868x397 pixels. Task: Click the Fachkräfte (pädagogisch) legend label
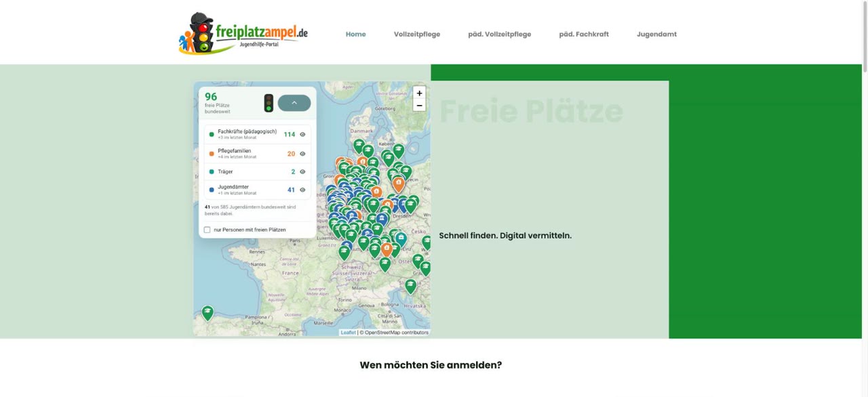tap(247, 131)
